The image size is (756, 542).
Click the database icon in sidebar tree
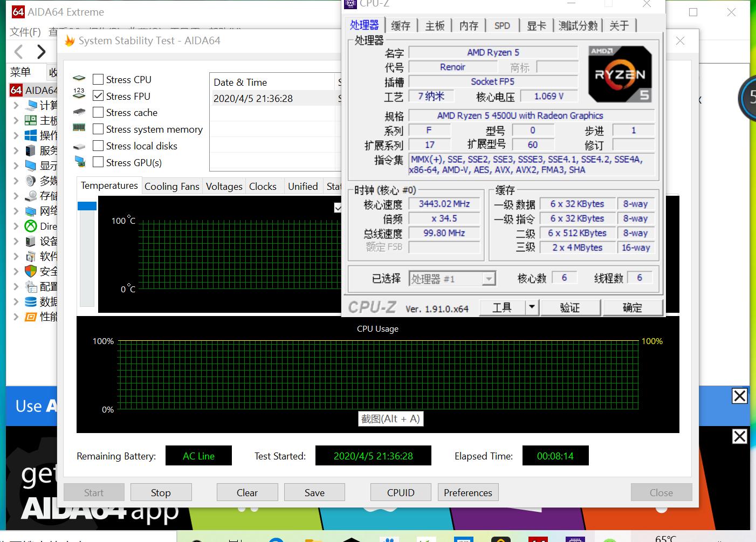point(31,301)
